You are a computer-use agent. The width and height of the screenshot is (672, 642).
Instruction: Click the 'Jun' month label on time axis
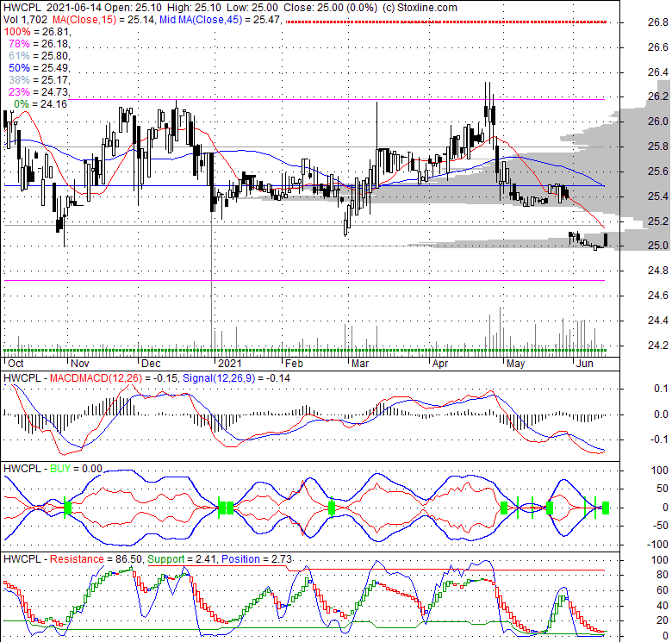(x=585, y=364)
